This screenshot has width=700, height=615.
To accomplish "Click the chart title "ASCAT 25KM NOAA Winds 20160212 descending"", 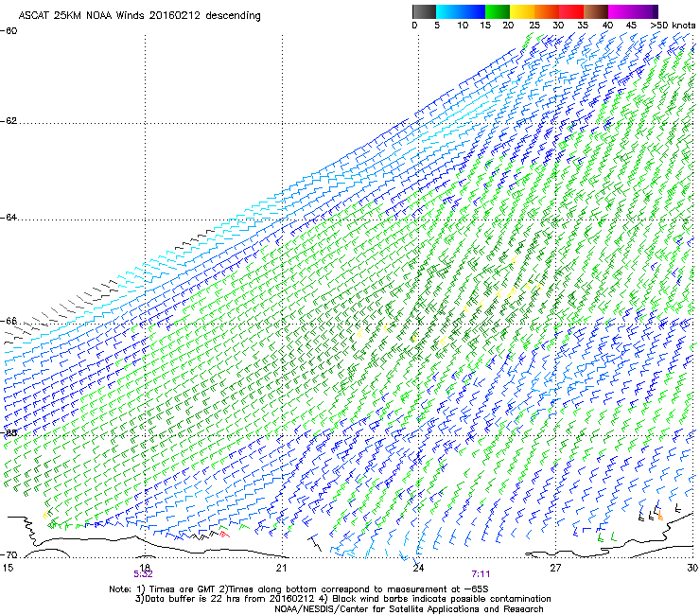I will [x=139, y=16].
